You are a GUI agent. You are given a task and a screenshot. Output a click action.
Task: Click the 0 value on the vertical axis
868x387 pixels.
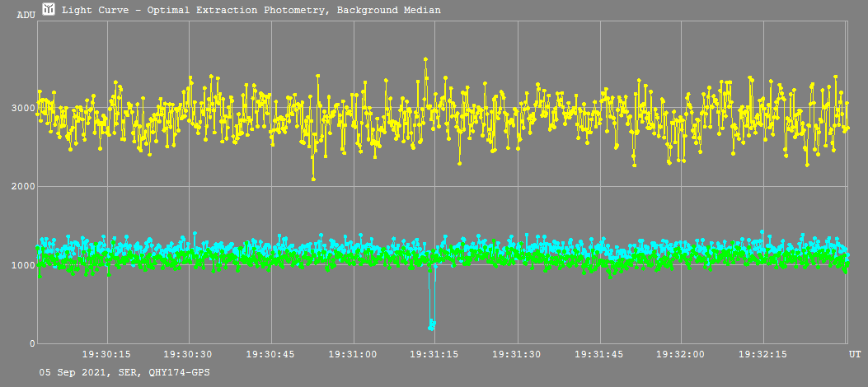(31, 343)
